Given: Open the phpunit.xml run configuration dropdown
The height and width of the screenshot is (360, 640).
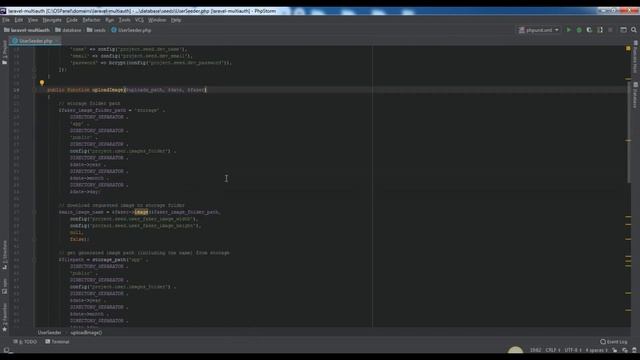Looking at the screenshot, I should point(539,30).
